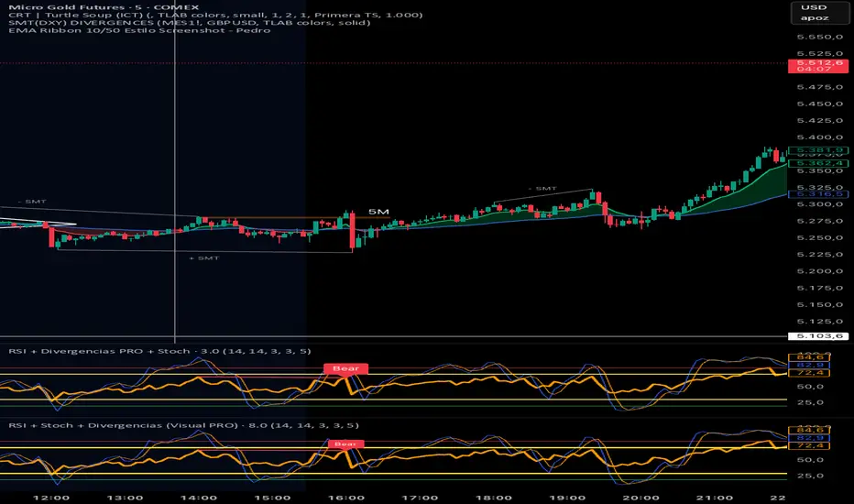Image resolution: width=854 pixels, height=504 pixels.
Task: Click the Bear signal in Visual PRO pane
Action: point(345,444)
